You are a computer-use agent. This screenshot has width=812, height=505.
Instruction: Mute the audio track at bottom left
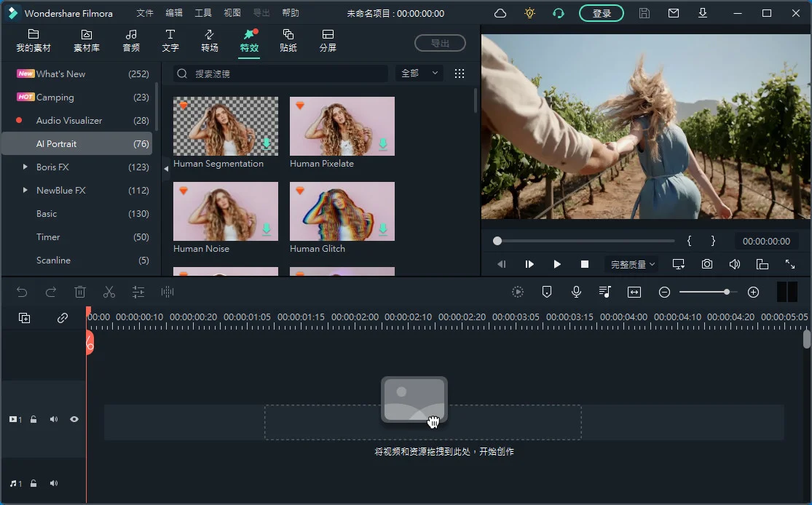click(x=53, y=483)
